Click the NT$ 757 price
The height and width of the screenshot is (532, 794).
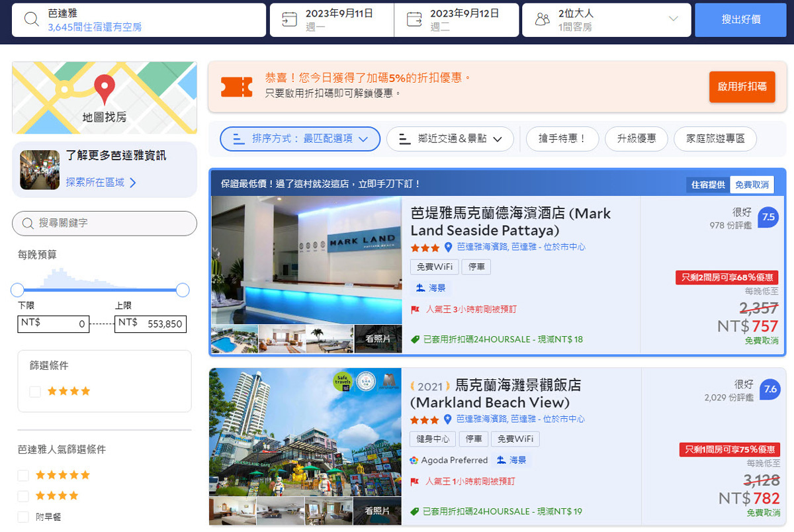pos(748,326)
